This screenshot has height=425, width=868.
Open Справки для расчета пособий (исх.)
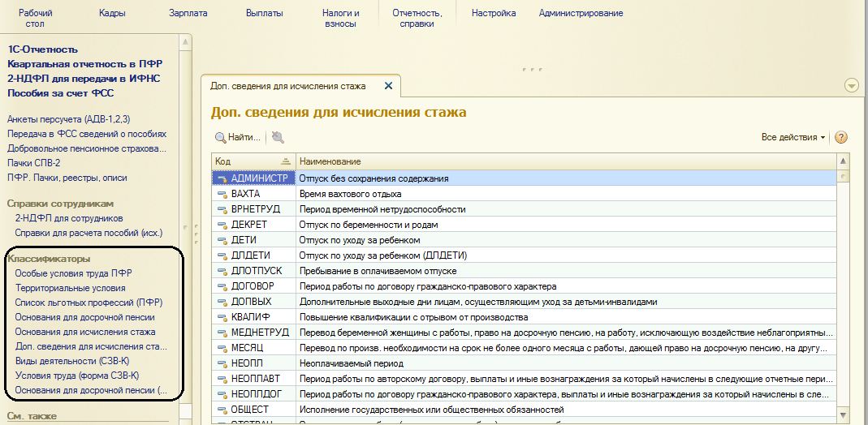(x=89, y=233)
